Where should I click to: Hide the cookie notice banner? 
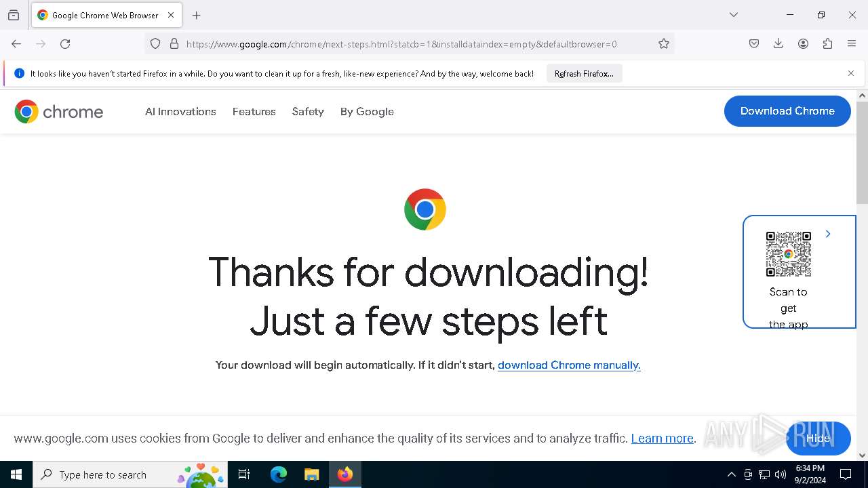tap(818, 438)
